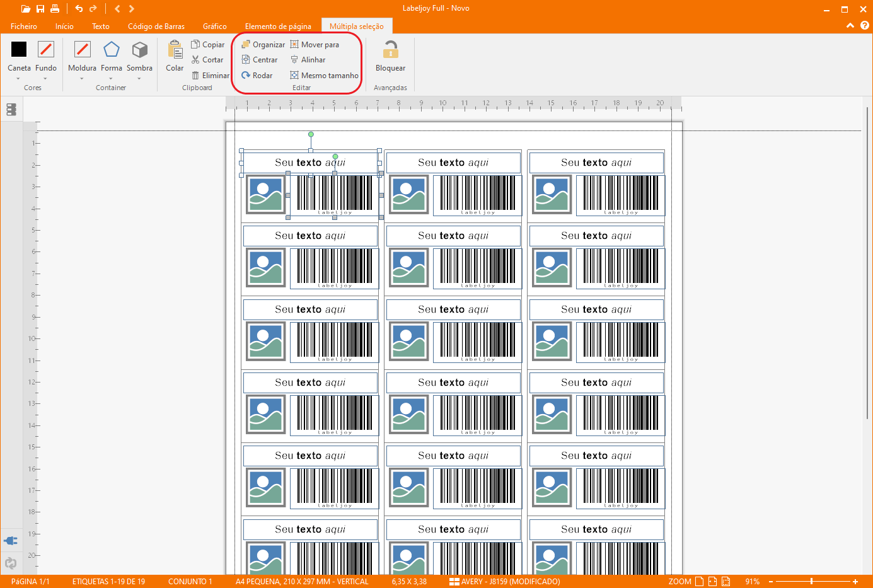Click PÁGINA 1/1 in status bar
Viewport: 873px width, 588px height.
(x=30, y=582)
